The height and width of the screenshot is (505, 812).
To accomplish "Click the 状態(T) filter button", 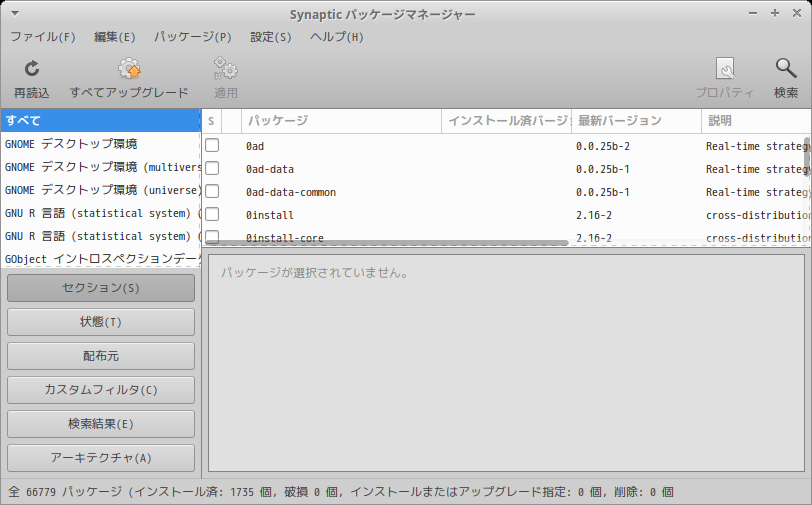I will (101, 322).
